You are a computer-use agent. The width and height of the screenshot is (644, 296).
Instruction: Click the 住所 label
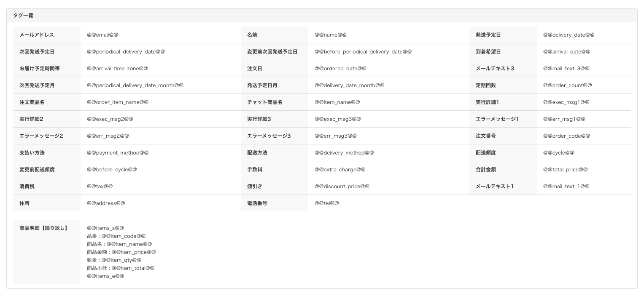[24, 203]
